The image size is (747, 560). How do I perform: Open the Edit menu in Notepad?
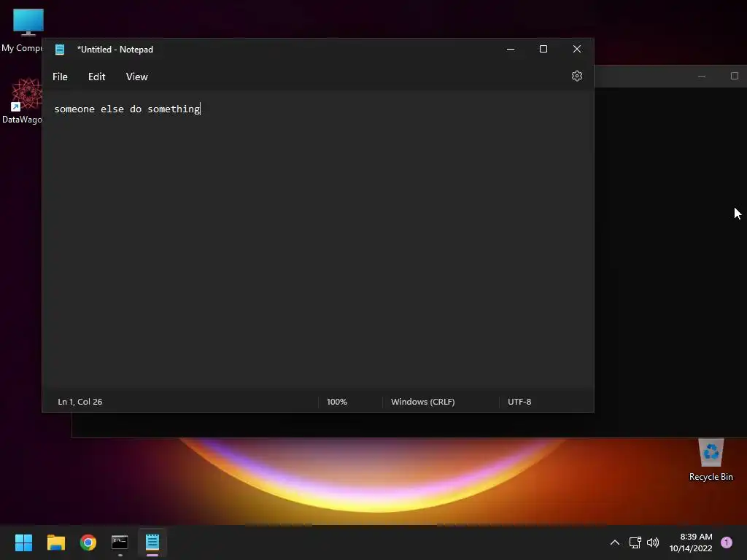[97, 77]
